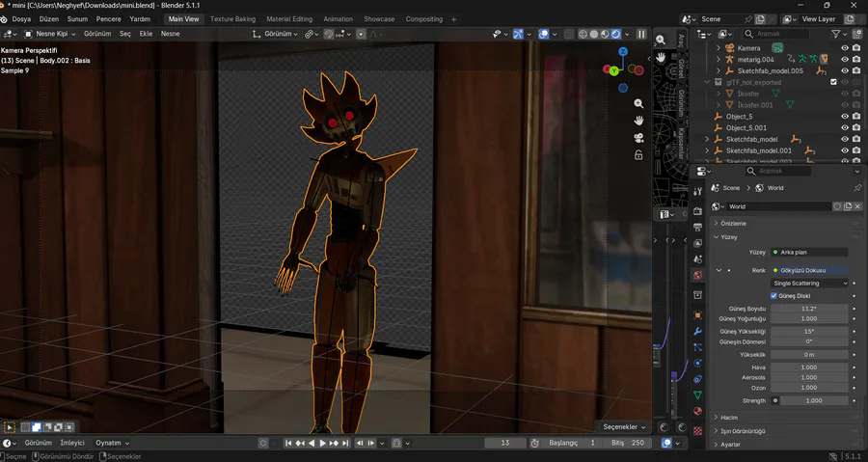Toggle proportional editing in the viewport header

coord(361,34)
